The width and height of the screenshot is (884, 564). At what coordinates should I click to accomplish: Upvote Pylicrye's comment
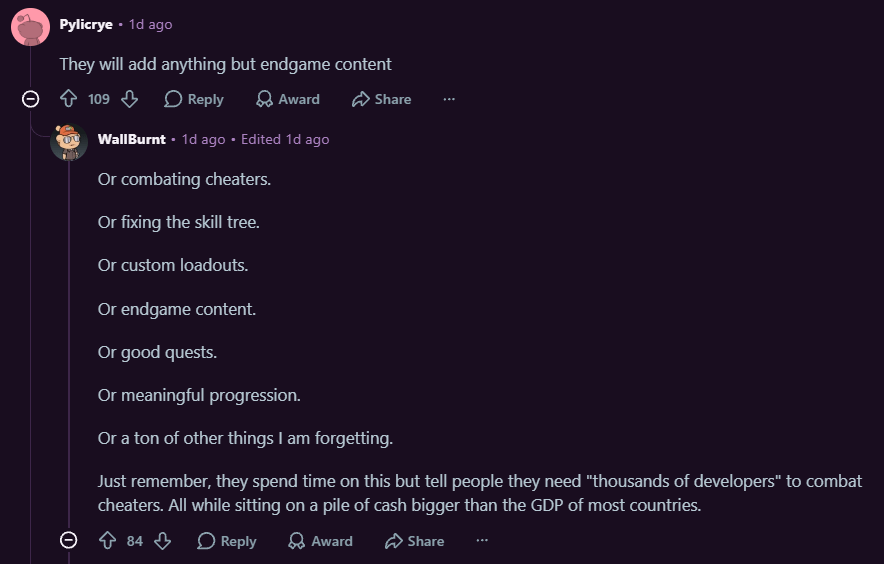click(69, 99)
